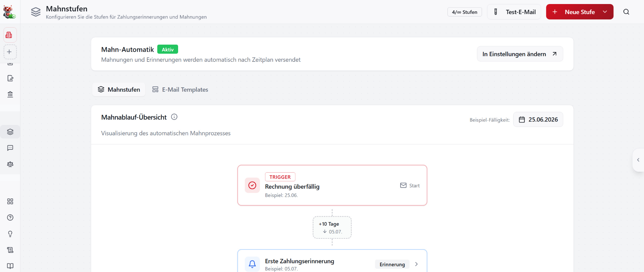Select the Rechnung überfällig trigger card title
Image resolution: width=644 pixels, height=272 pixels.
click(292, 187)
